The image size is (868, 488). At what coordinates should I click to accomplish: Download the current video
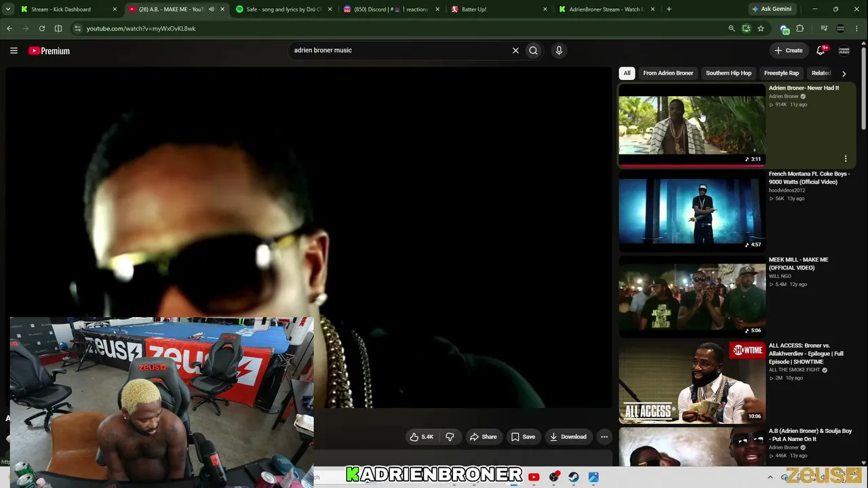(x=568, y=436)
